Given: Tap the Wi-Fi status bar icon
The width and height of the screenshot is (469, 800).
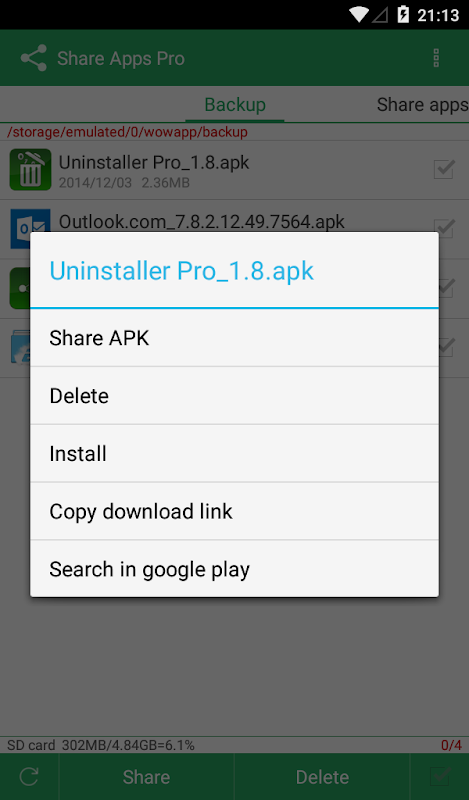Looking at the screenshot, I should (359, 14).
